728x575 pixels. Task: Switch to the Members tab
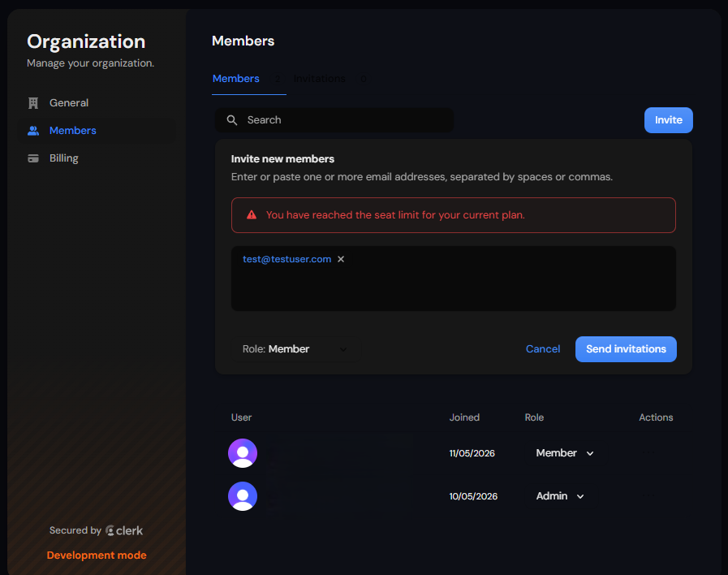point(249,79)
